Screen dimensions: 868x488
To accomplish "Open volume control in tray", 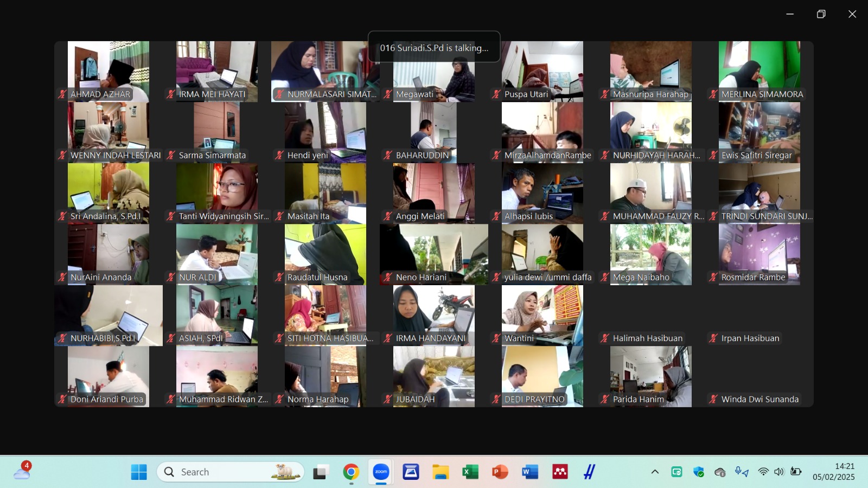I will [780, 472].
